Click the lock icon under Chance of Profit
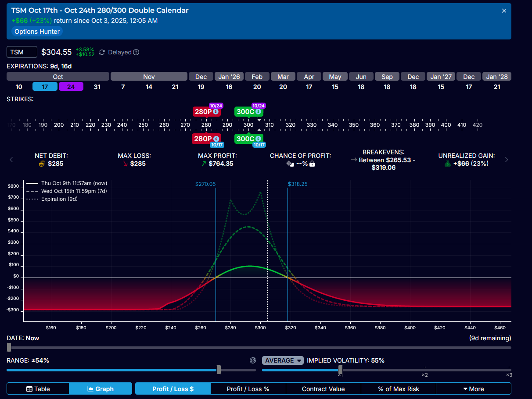This screenshot has width=532, height=399. coord(312,164)
